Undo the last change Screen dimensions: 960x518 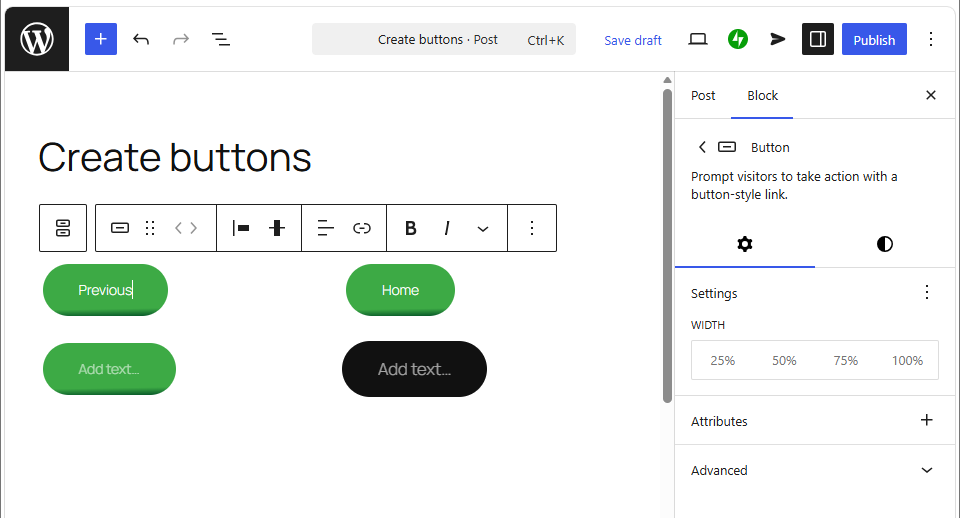point(141,39)
